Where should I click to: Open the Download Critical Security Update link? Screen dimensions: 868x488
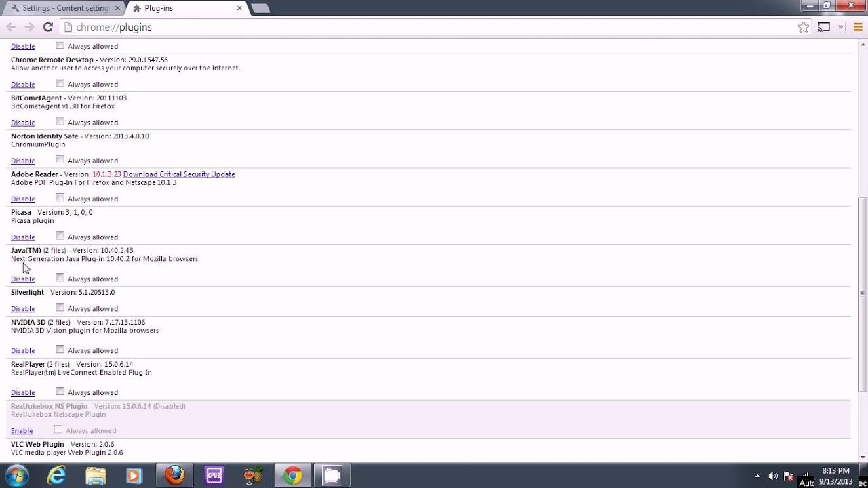tap(179, 174)
